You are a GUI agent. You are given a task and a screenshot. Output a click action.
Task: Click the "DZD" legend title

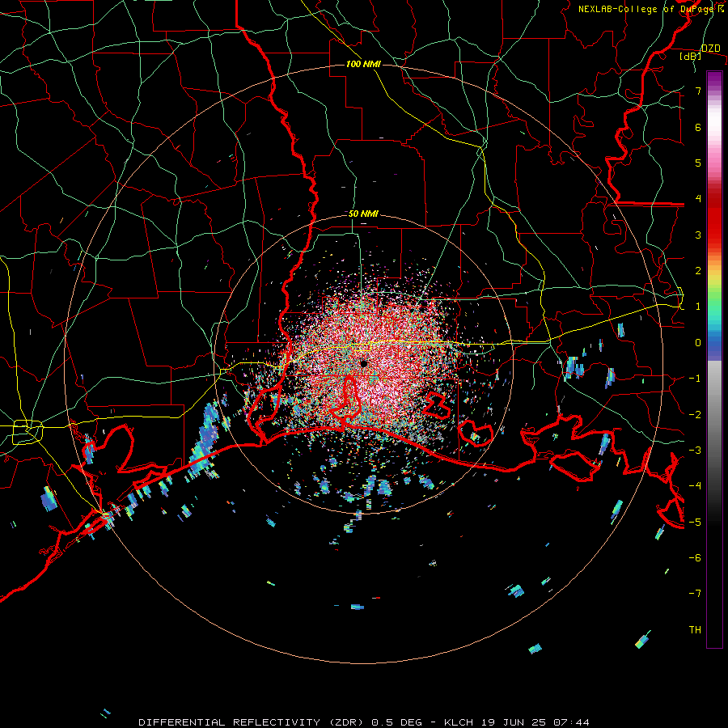710,49
